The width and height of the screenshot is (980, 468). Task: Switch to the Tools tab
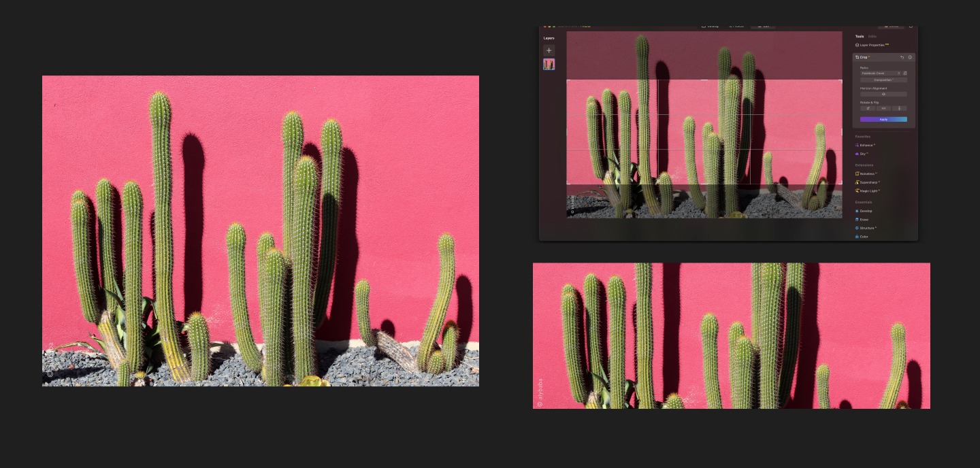point(860,36)
